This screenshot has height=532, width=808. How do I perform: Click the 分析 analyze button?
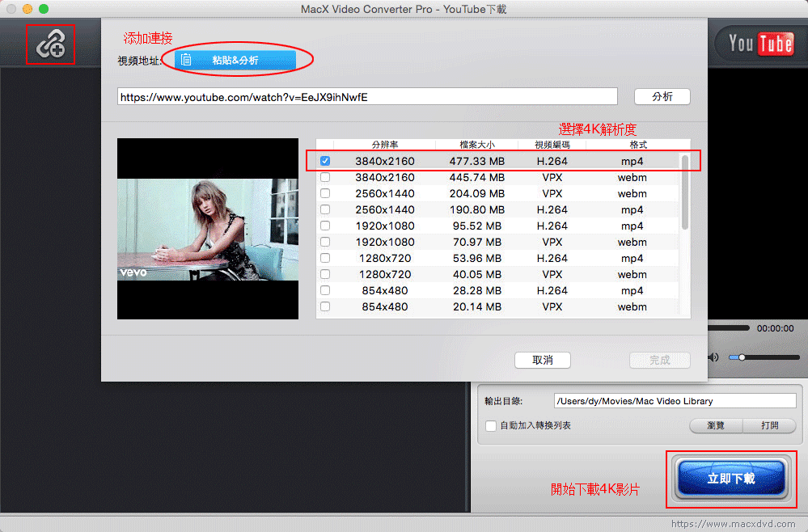(x=662, y=96)
